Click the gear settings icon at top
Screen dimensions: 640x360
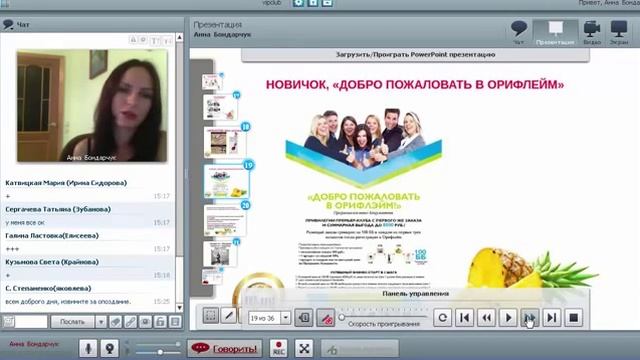pos(298,3)
